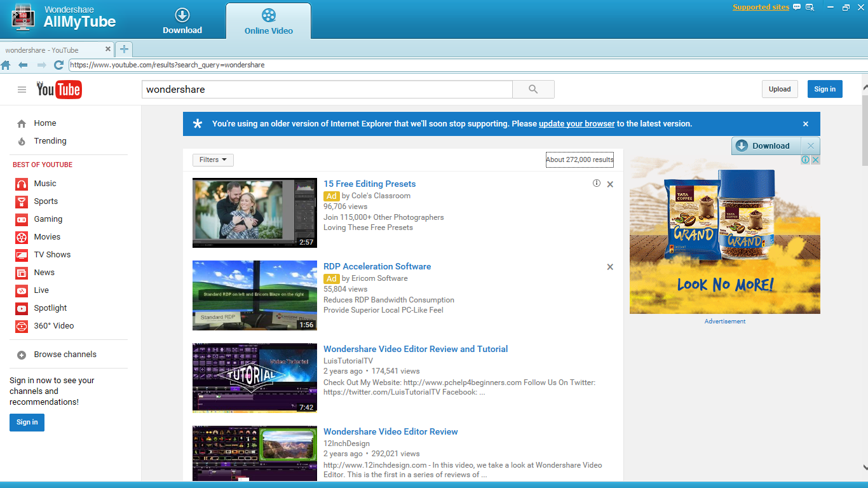868x488 pixels.
Task: Open the Music channel icon
Action: pyautogui.click(x=22, y=184)
